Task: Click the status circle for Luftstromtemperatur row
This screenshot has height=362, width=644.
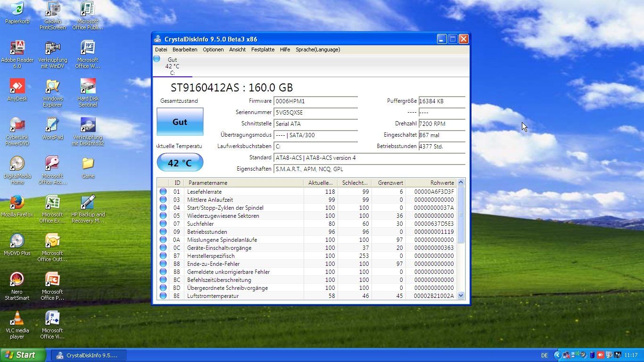Action: tap(163, 296)
